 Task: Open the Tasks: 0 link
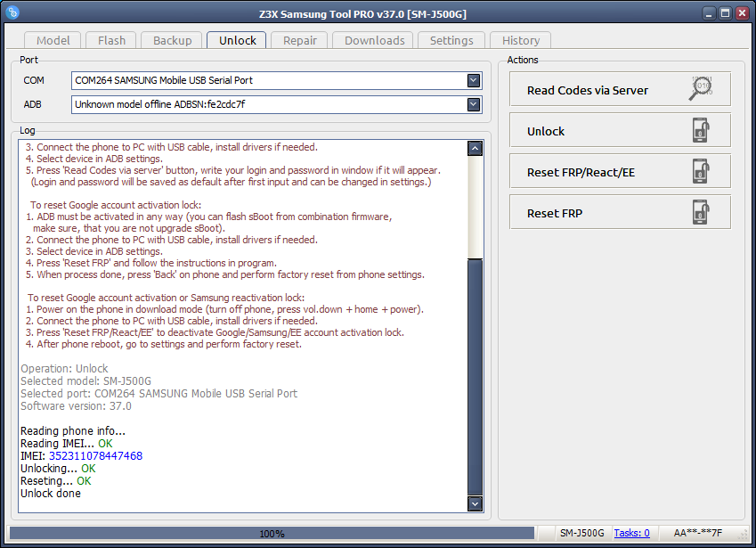[x=631, y=533]
